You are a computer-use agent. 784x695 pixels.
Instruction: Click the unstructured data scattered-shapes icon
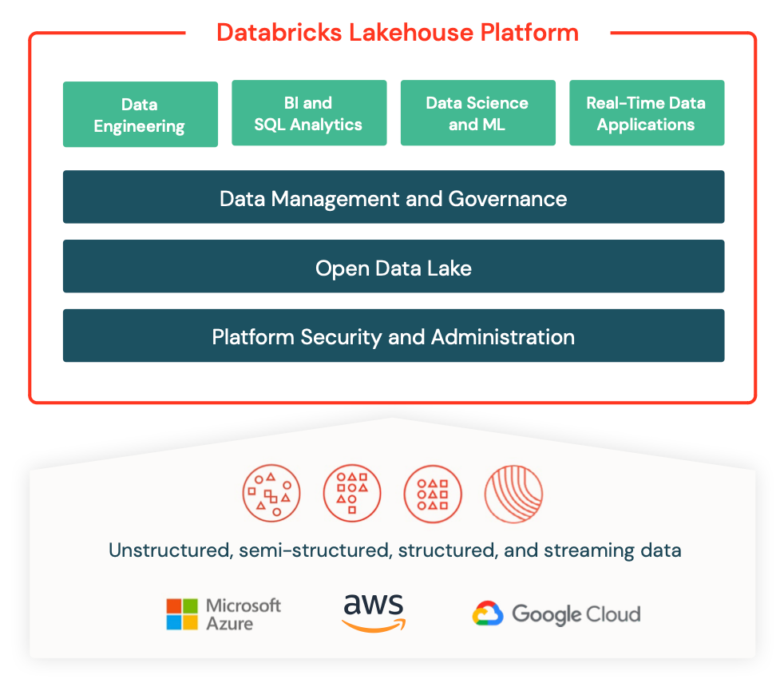click(271, 494)
